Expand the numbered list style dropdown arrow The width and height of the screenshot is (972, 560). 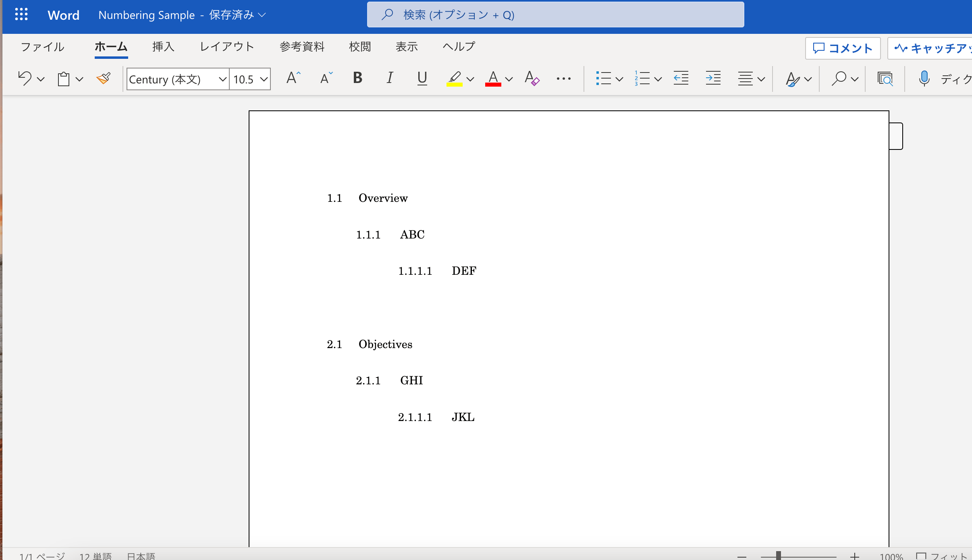658,79
